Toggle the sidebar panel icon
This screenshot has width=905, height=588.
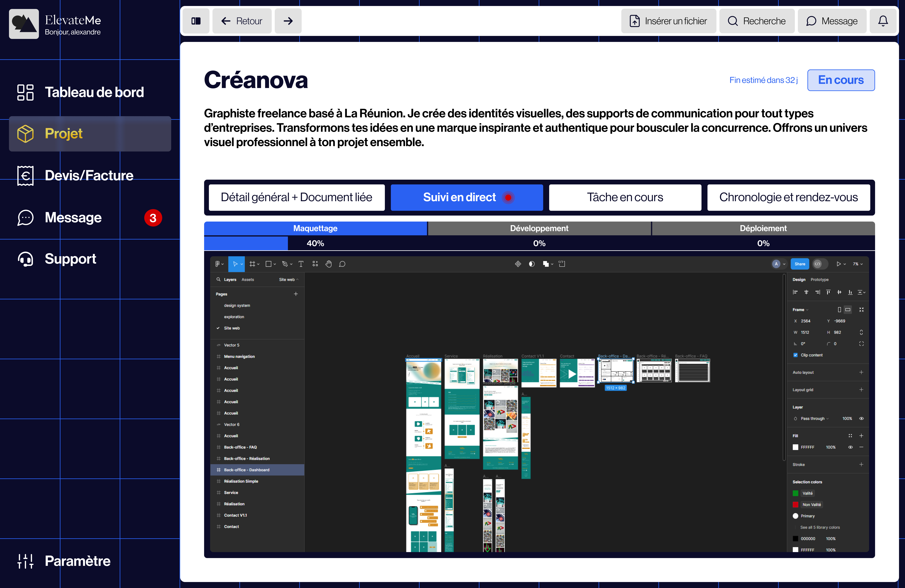coord(196,21)
